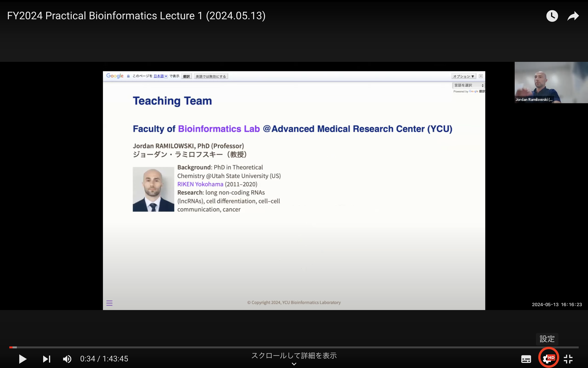Click 英語では無効にする button
The width and height of the screenshot is (588, 368).
211,76
